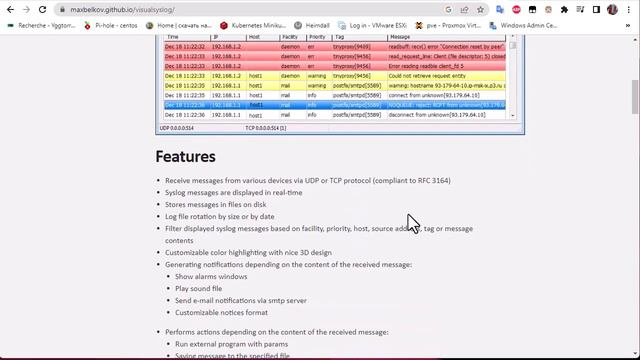The width and height of the screenshot is (640, 360).
Task: Click 'Customizable color highlighting with nice 3D design'
Action: [248, 253]
